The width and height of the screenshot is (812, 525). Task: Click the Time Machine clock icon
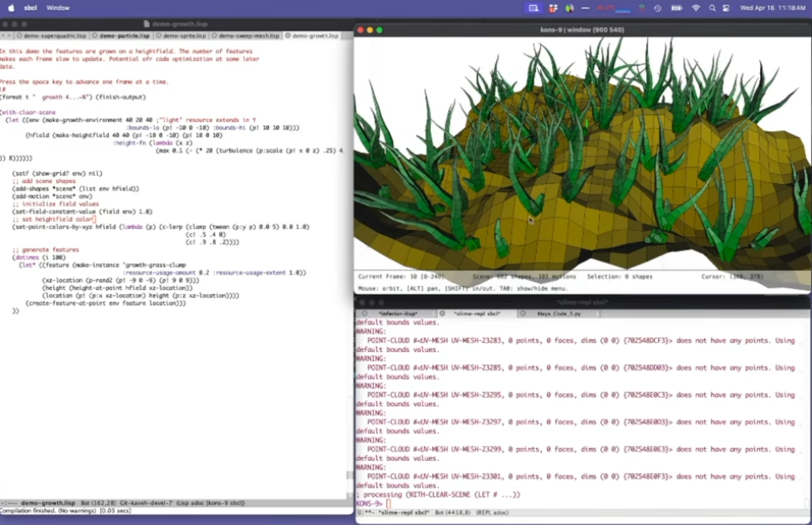pos(657,8)
